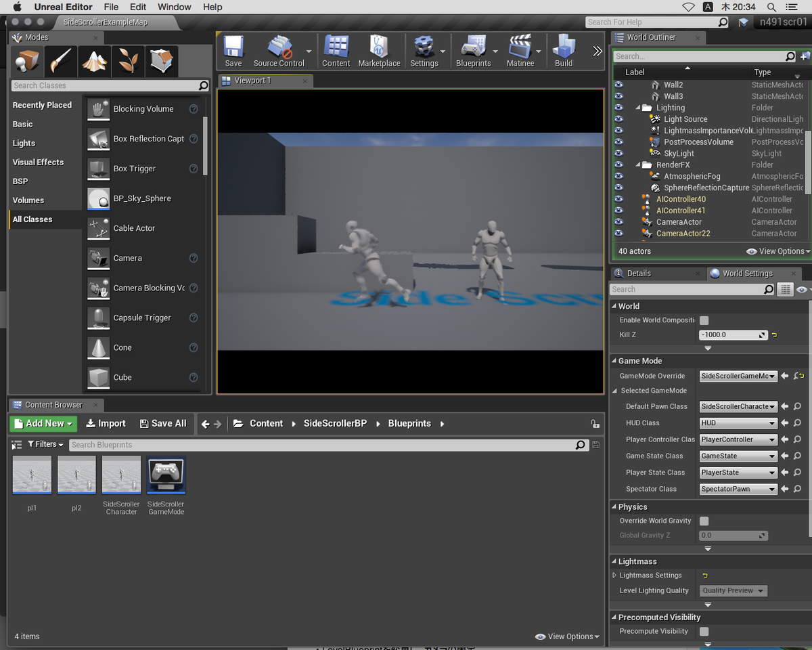Click the Save toolbar icon
This screenshot has width=812, height=650.
pos(233,51)
